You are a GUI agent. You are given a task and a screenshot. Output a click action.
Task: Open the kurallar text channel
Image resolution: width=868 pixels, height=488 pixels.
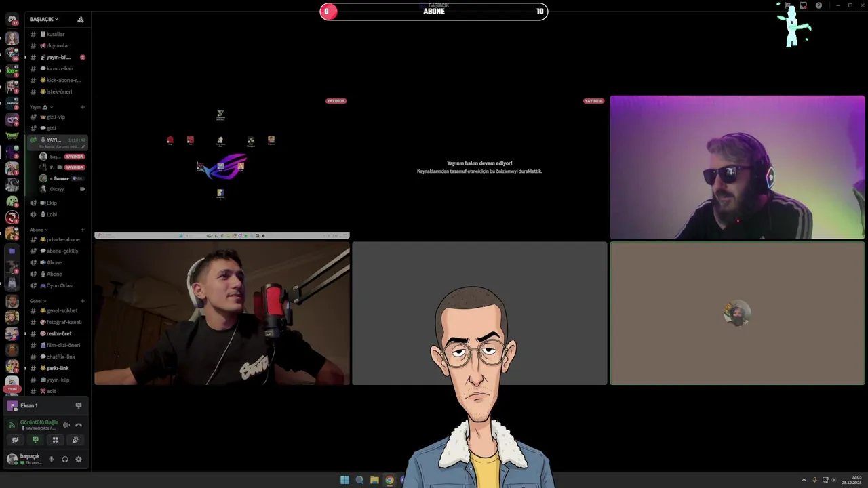58,34
